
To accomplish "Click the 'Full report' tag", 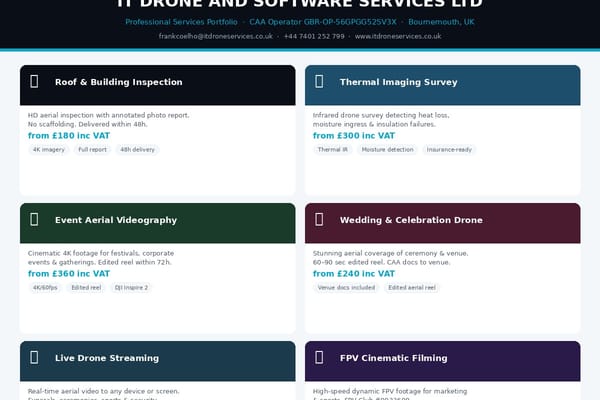I will [92, 150].
